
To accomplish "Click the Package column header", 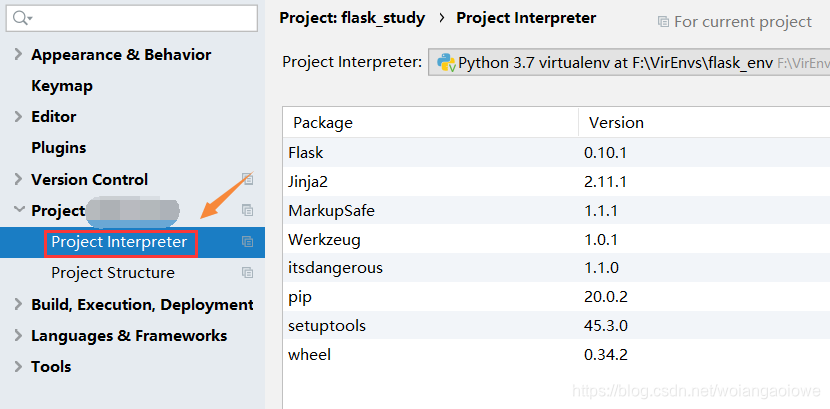I will 323,123.
